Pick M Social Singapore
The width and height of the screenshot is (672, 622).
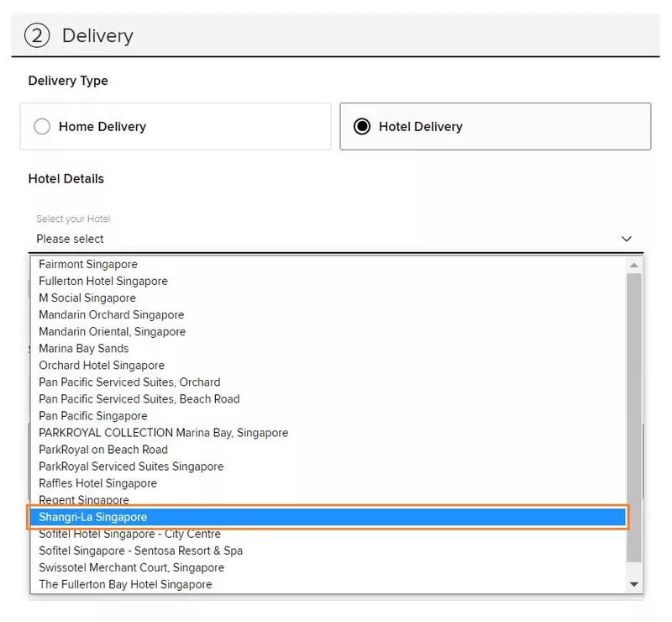click(x=328, y=298)
